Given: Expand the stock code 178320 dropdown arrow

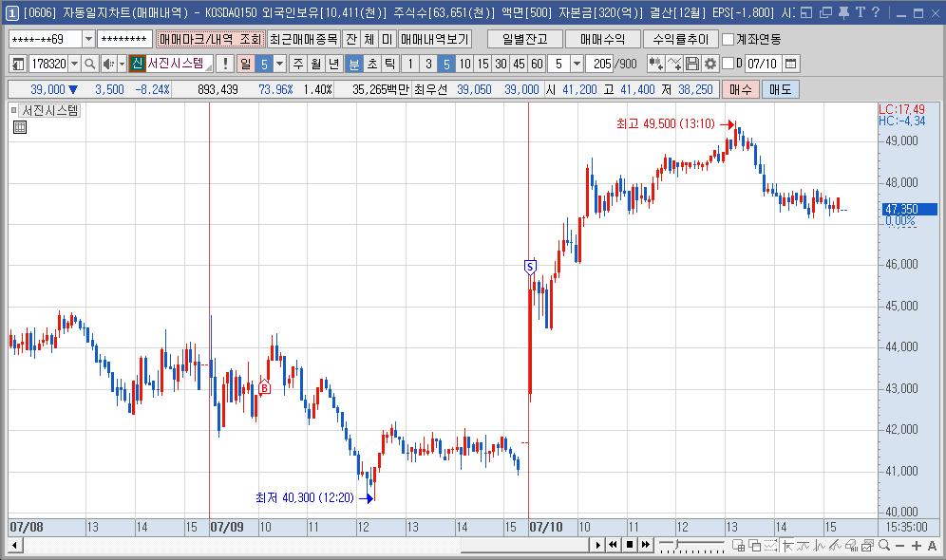Looking at the screenshot, I should 75,64.
